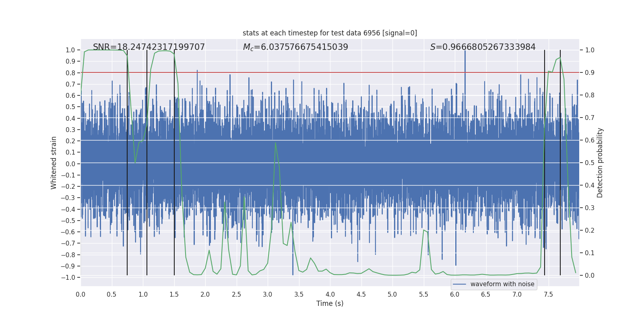
Task: Click the tall blue spike near 6.2 seconds
Action: point(465,64)
